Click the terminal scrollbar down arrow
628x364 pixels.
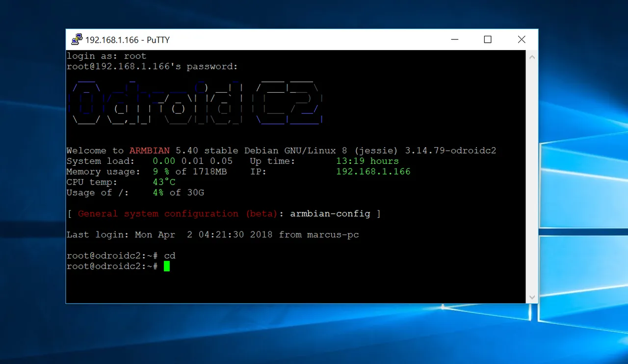pyautogui.click(x=532, y=297)
